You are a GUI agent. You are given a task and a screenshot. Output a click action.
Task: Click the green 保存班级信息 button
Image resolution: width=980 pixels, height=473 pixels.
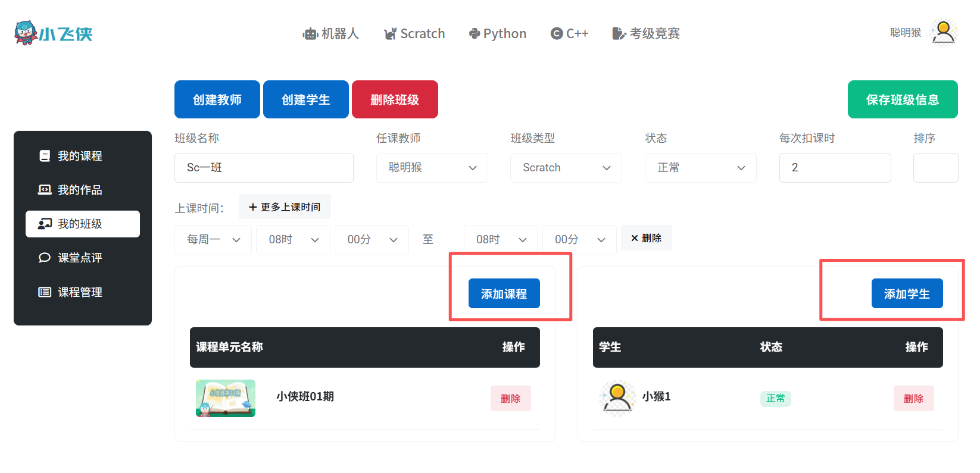(903, 99)
